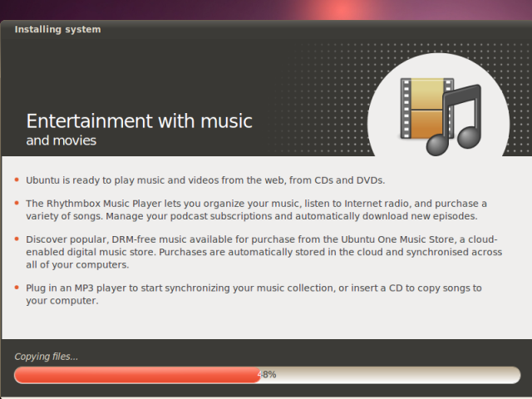The width and height of the screenshot is (532, 399).
Task: Click the filled red portion of progress bar
Action: [137, 375]
